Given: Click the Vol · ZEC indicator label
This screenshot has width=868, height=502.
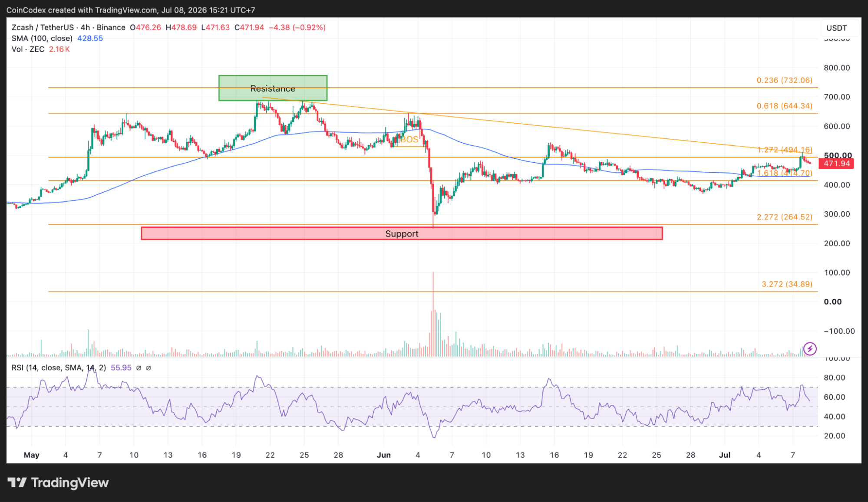Looking at the screenshot, I should (x=28, y=49).
